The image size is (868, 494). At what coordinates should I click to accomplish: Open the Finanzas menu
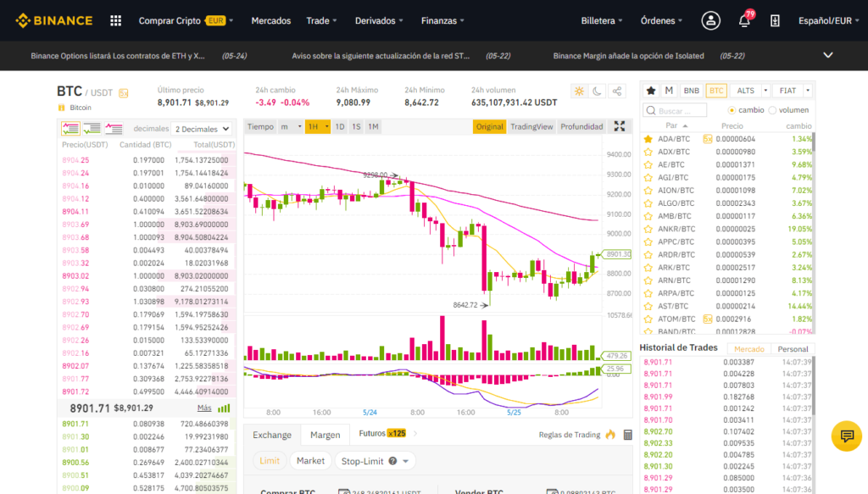[x=442, y=20]
